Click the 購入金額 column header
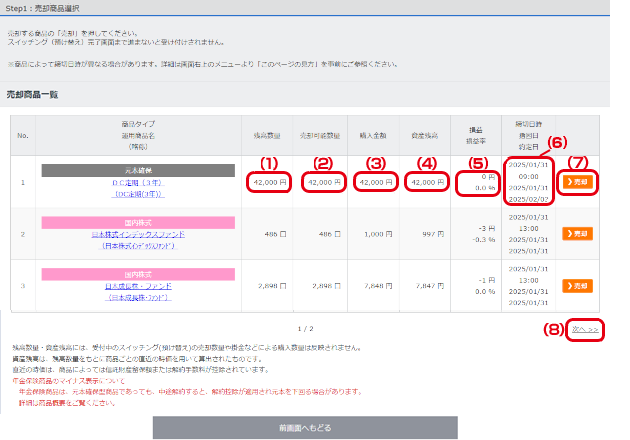The height and width of the screenshot is (440, 630). click(373, 135)
